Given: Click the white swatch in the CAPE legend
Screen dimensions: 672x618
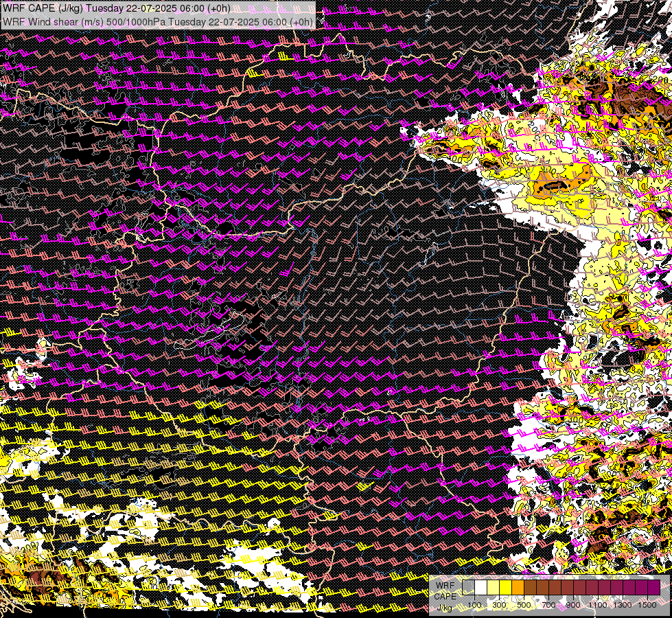Looking at the screenshot, I should pyautogui.click(x=481, y=587).
